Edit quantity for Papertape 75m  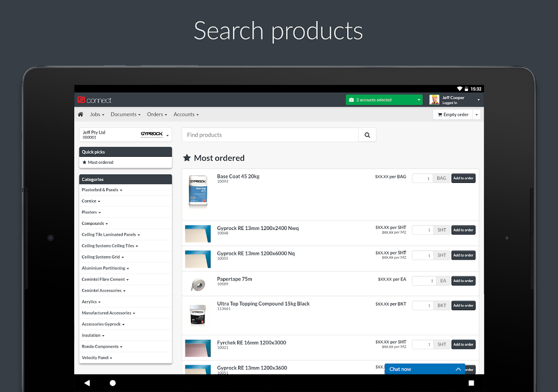coord(424,281)
